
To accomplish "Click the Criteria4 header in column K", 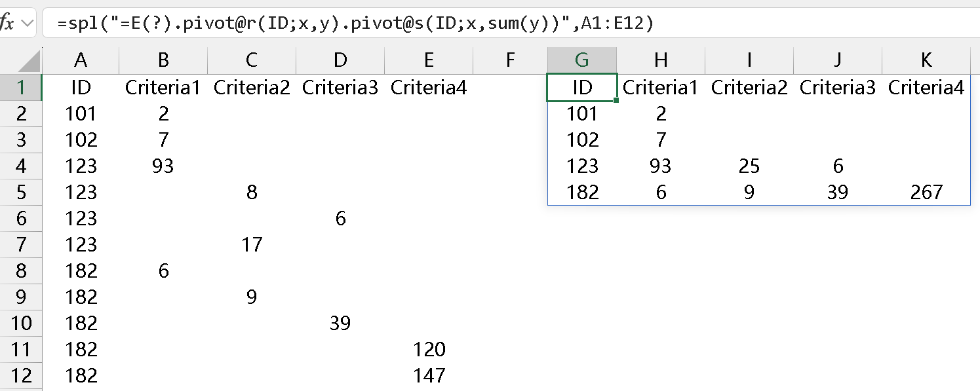I will [926, 87].
